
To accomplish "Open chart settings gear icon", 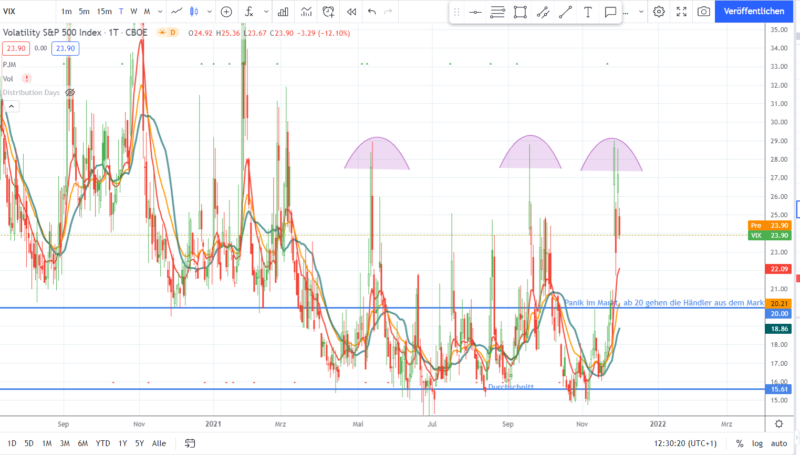I will [x=659, y=12].
